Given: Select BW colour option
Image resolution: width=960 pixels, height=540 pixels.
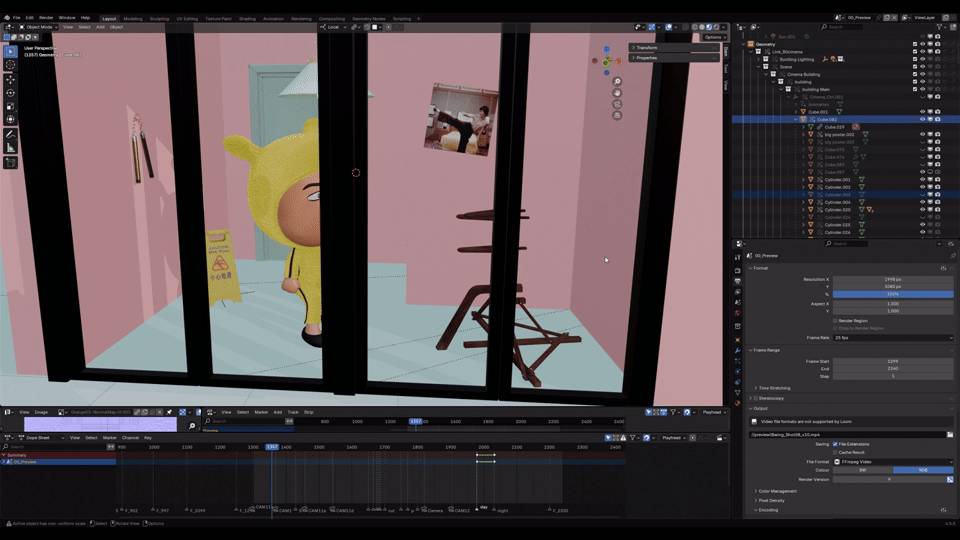Looking at the screenshot, I should coord(863,470).
